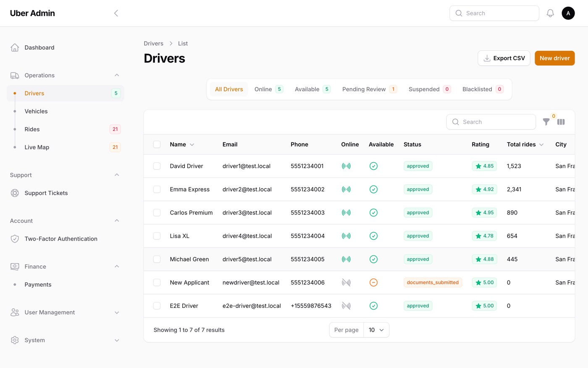Expand the System sidebar group
The width and height of the screenshot is (588, 368).
(117, 340)
